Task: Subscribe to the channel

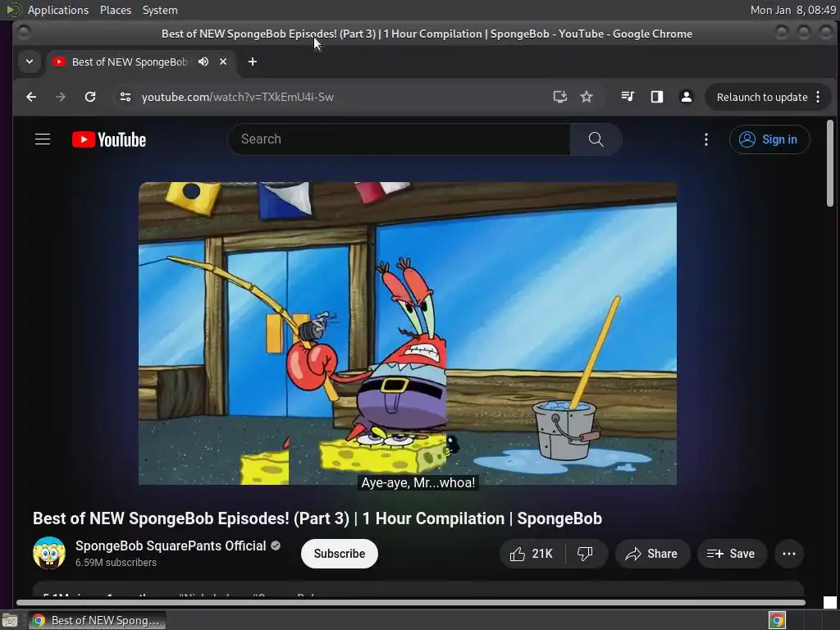Action: [339, 554]
